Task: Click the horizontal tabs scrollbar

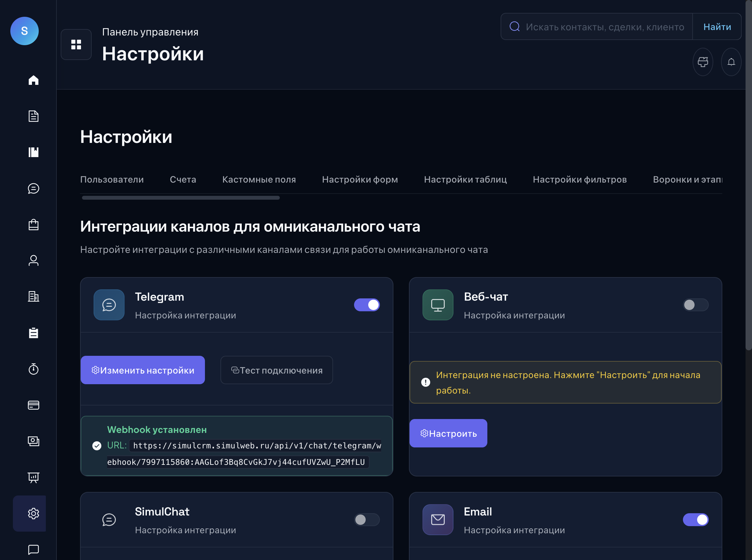Action: (x=181, y=198)
